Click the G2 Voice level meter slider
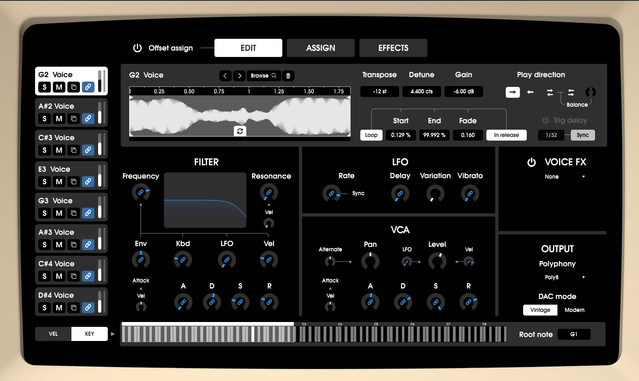639x381 pixels. [100, 81]
